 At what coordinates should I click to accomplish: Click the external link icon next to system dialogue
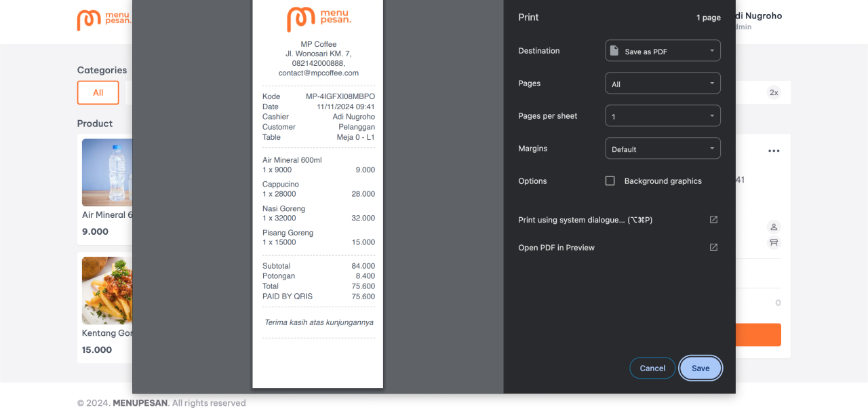click(713, 219)
